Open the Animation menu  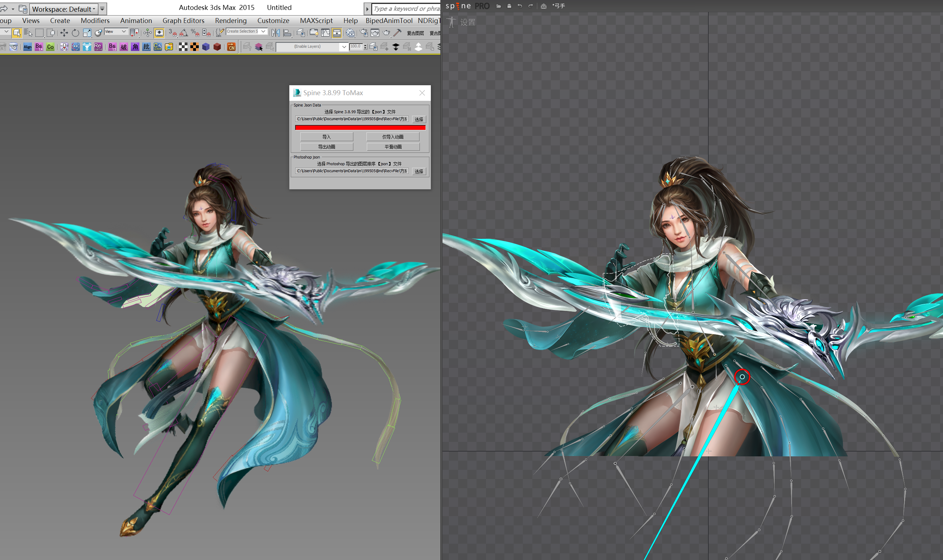click(136, 21)
